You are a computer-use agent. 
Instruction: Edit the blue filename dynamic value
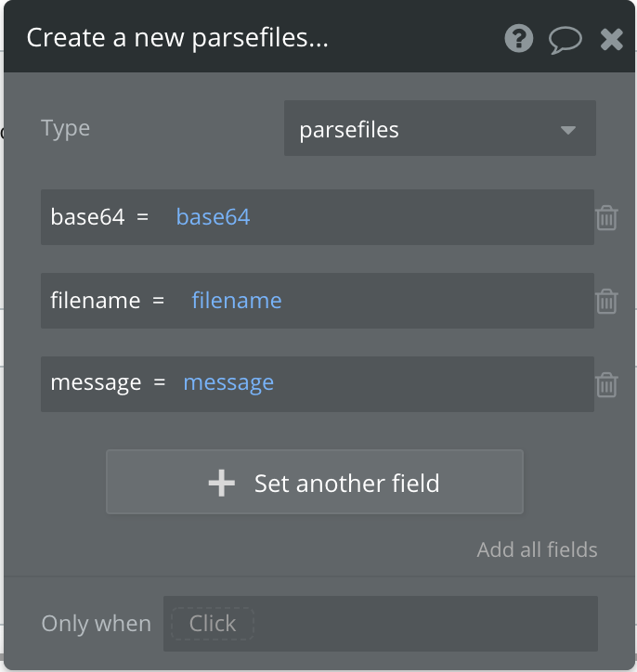coord(237,301)
